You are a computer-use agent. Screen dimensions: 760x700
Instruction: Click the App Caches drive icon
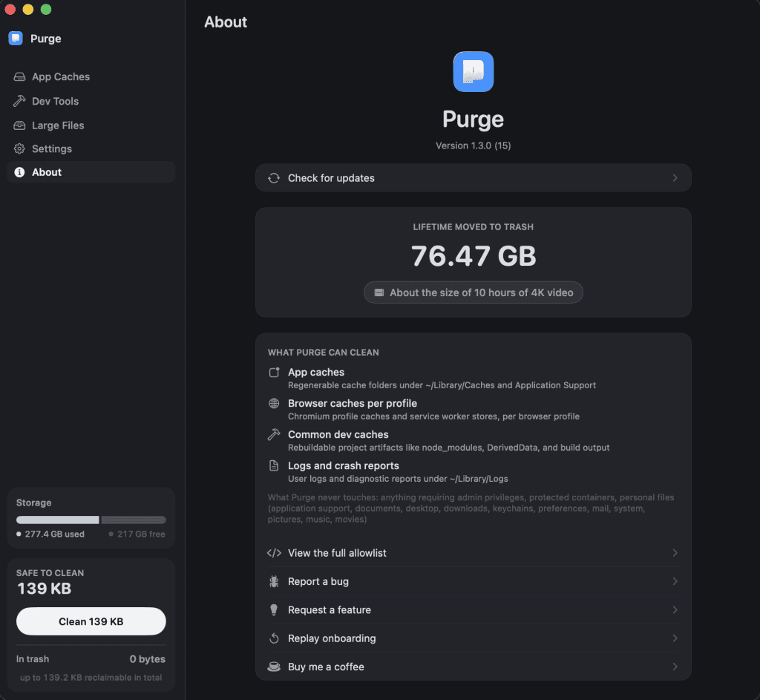click(x=19, y=76)
